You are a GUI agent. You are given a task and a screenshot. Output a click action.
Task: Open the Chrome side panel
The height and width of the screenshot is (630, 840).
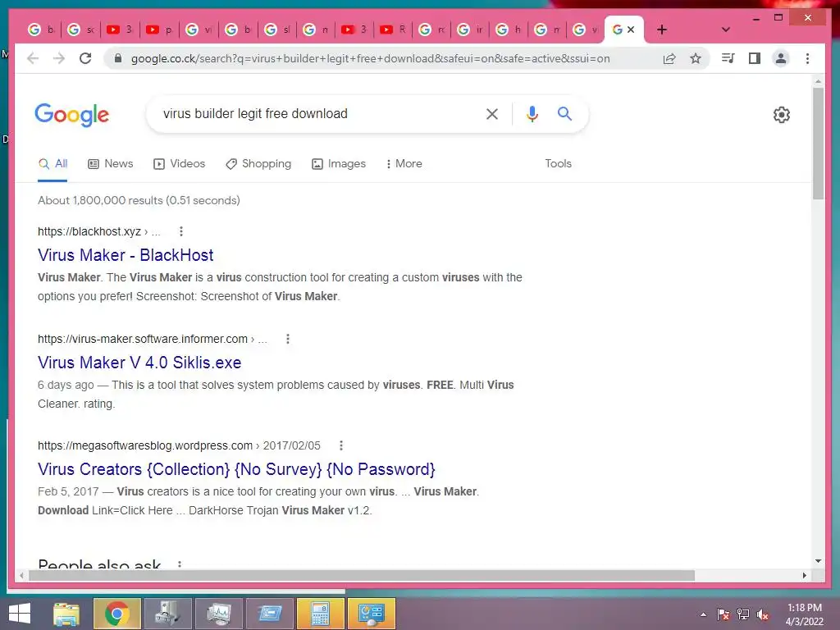(x=755, y=58)
